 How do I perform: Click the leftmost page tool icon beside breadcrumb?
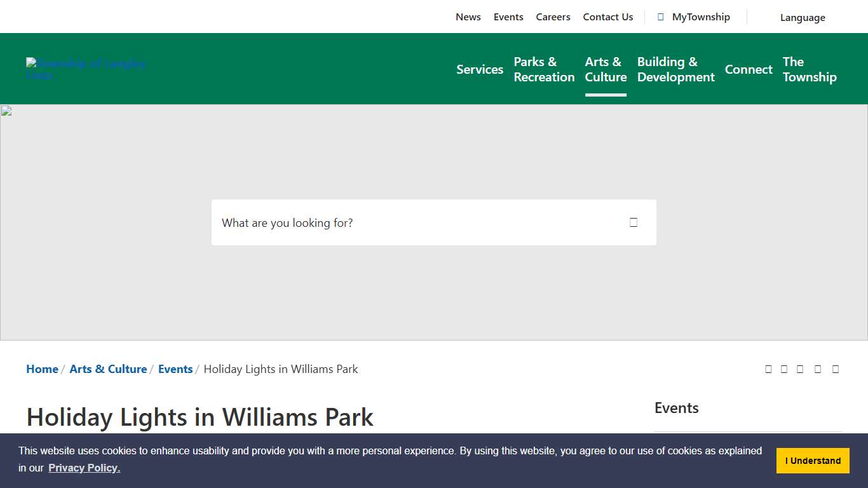pyautogui.click(x=768, y=369)
